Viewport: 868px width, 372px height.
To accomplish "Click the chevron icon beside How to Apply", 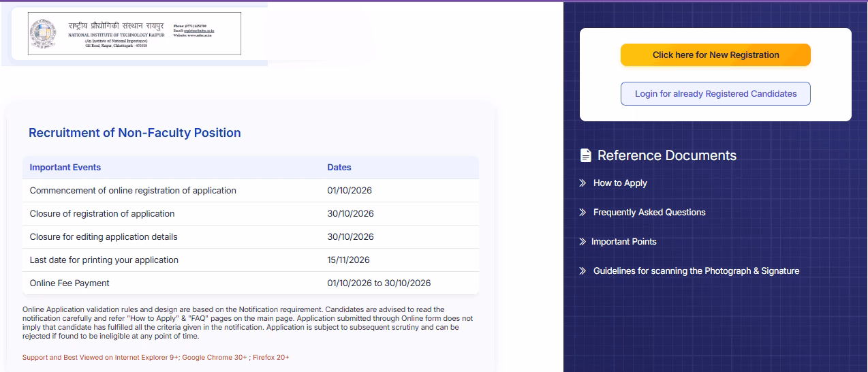I will coord(583,183).
